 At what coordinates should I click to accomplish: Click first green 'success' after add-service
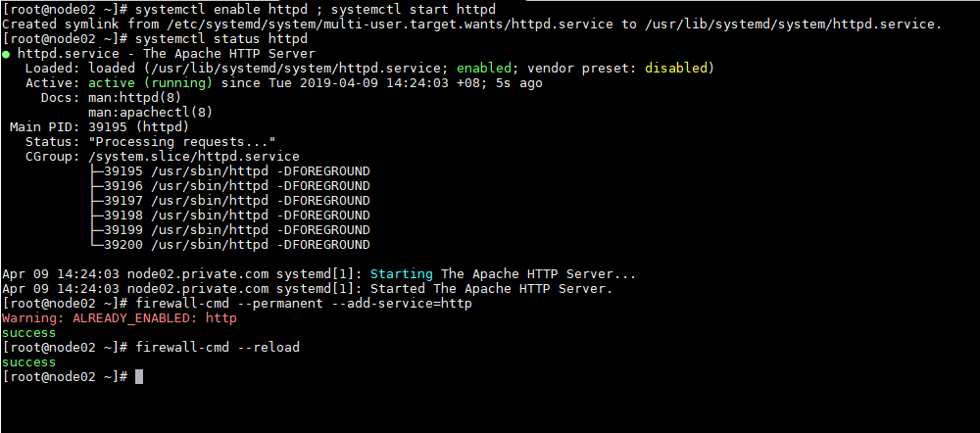28,333
